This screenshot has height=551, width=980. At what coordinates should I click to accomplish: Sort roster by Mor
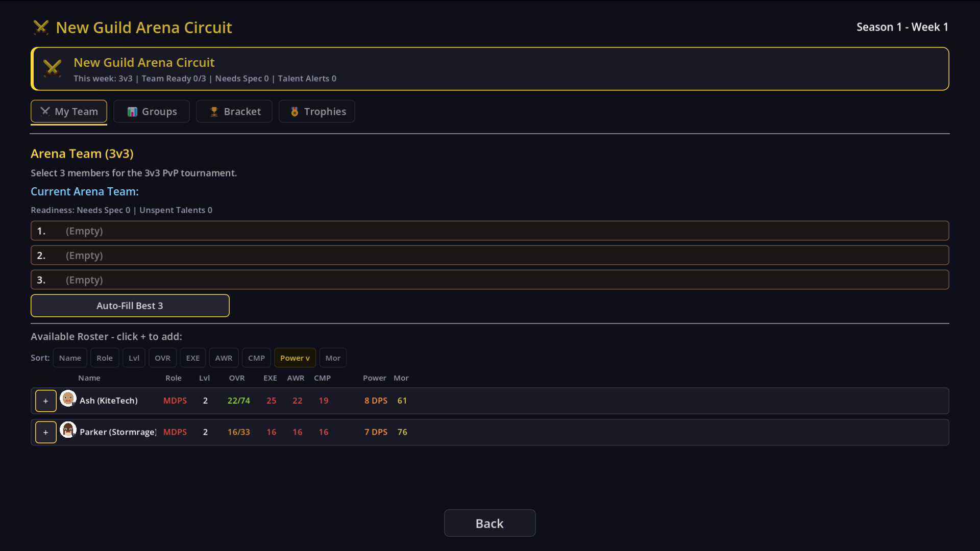point(333,358)
